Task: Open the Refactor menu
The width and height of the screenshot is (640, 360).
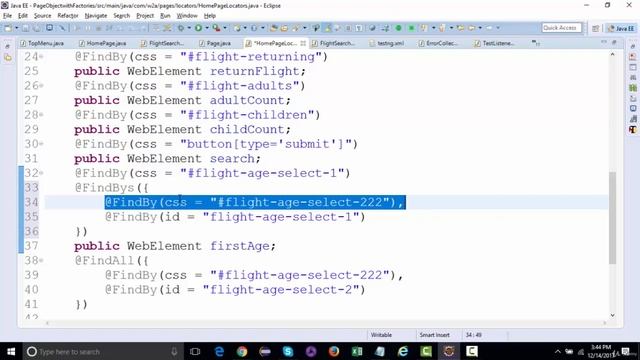Action: [68, 16]
